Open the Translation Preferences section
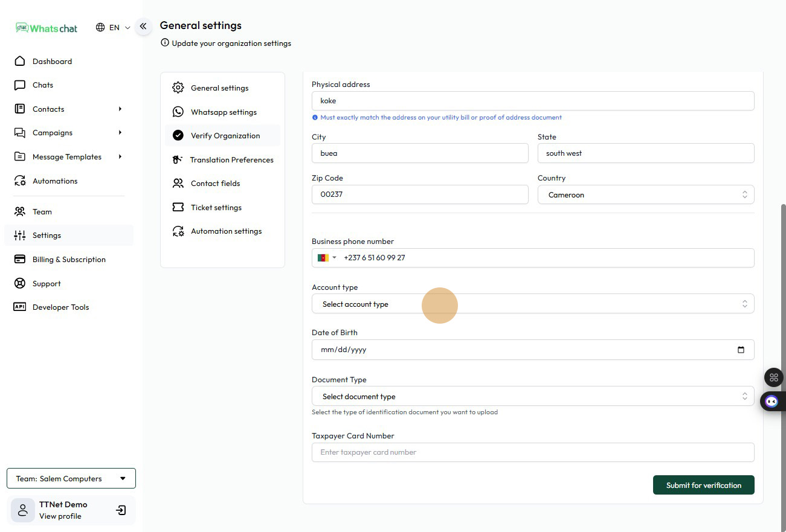Screen dimensions: 786x532 coord(231,159)
